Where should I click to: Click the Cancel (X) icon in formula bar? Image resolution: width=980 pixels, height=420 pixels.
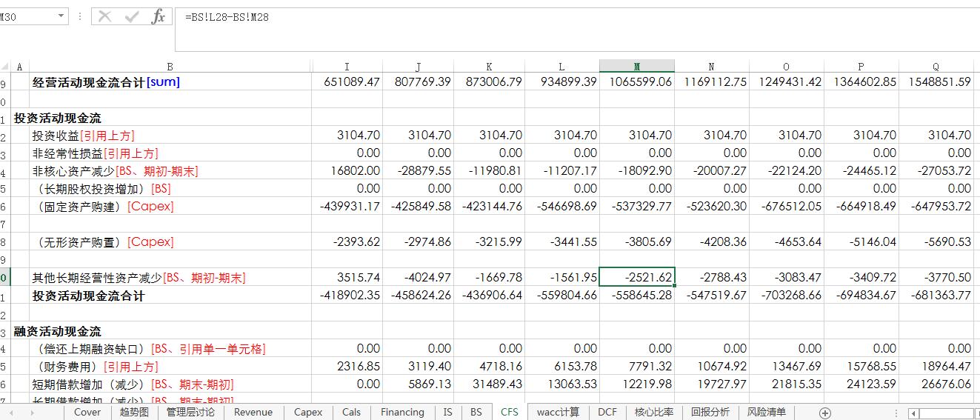(105, 16)
